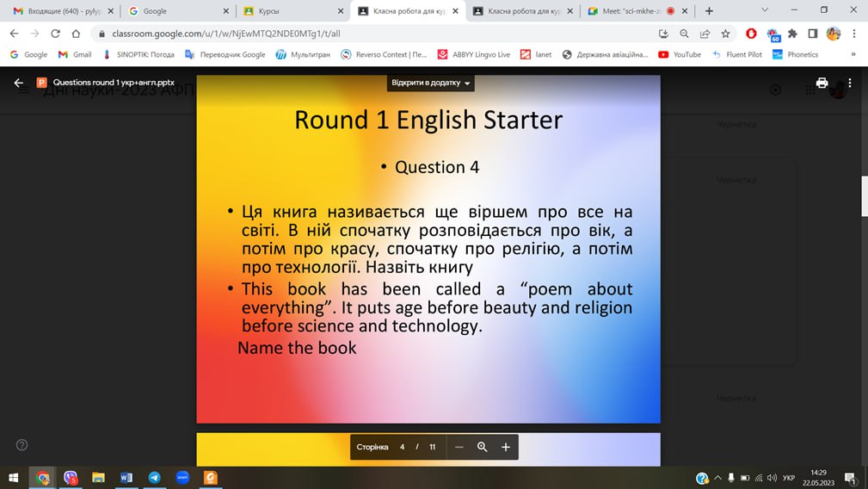Open the Chrome extensions puzzle icon
Viewport: 868px width, 489px height.
(792, 34)
